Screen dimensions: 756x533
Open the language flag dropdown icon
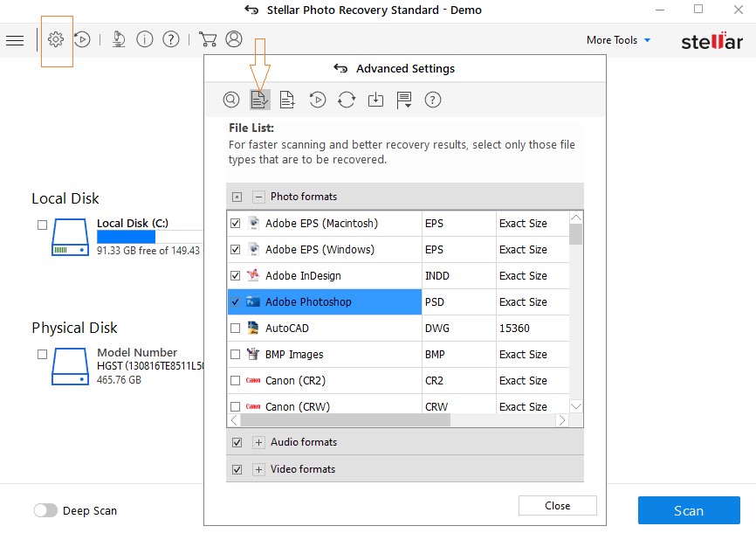click(403, 100)
